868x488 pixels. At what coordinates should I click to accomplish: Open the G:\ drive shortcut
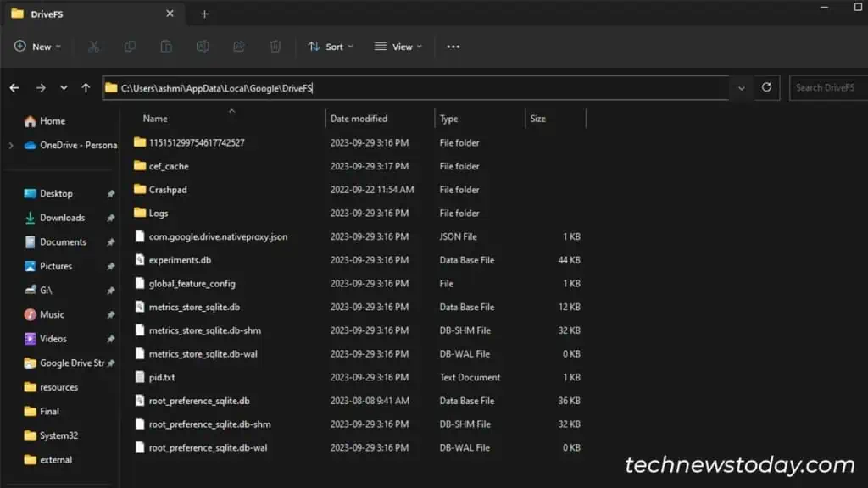tap(38, 291)
